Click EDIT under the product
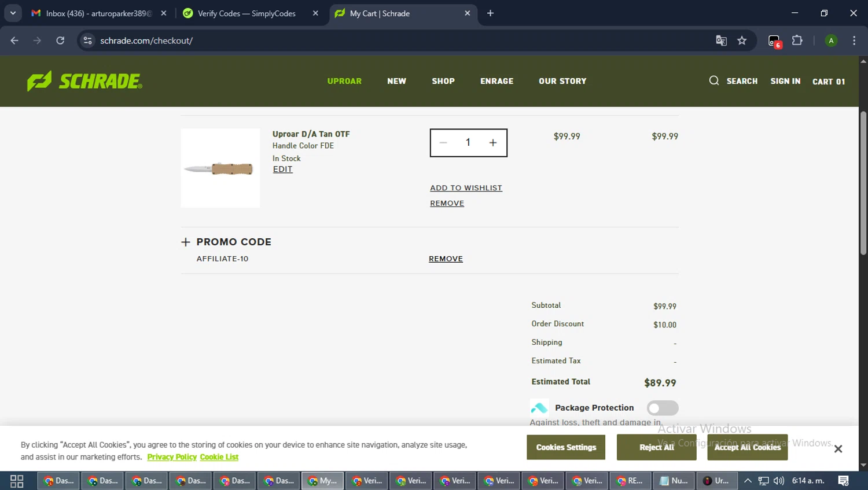This screenshot has height=490, width=868. [x=283, y=170]
